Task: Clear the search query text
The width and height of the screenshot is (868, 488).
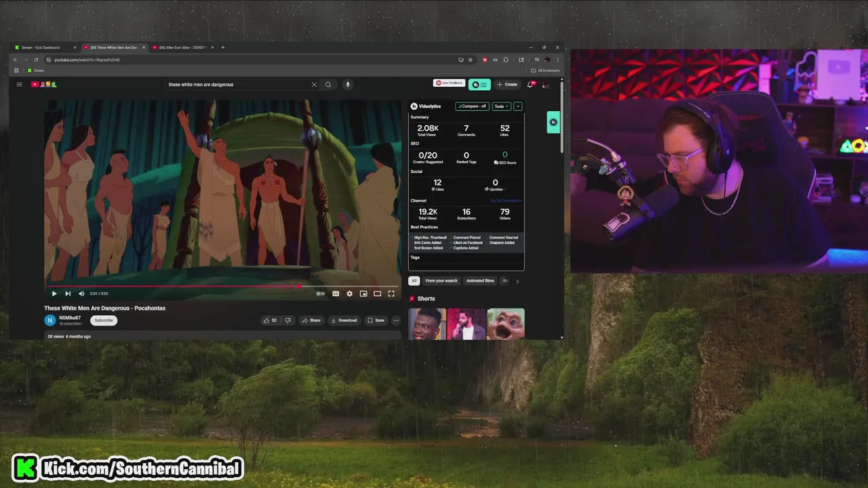Action: (x=314, y=85)
